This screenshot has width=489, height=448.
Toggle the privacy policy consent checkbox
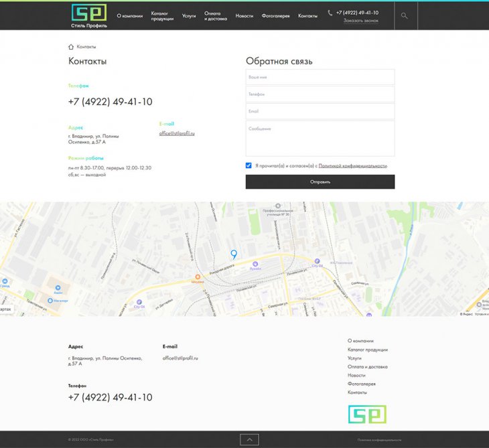(x=249, y=165)
